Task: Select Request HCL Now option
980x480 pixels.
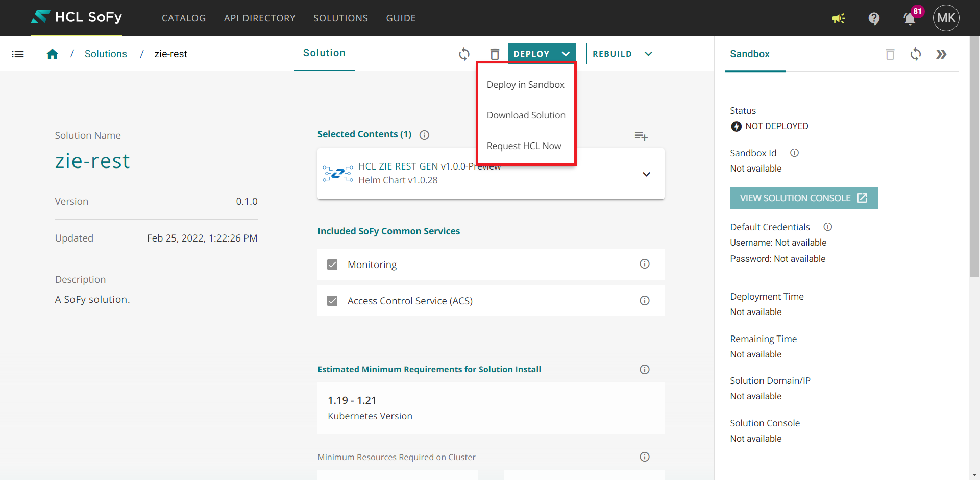Action: pos(526,146)
